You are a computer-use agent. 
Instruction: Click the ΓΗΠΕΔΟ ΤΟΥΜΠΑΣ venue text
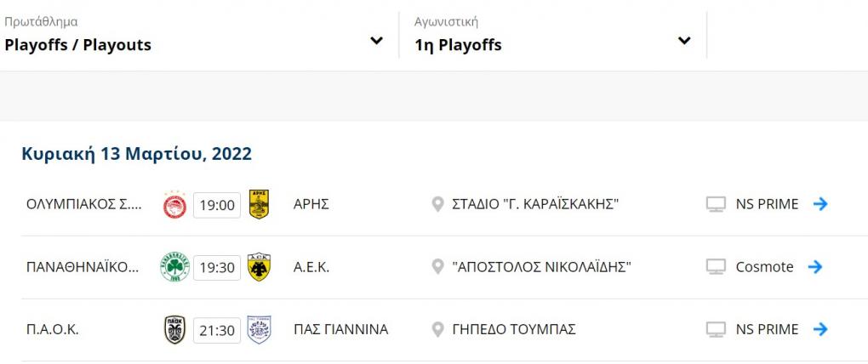[x=514, y=330]
